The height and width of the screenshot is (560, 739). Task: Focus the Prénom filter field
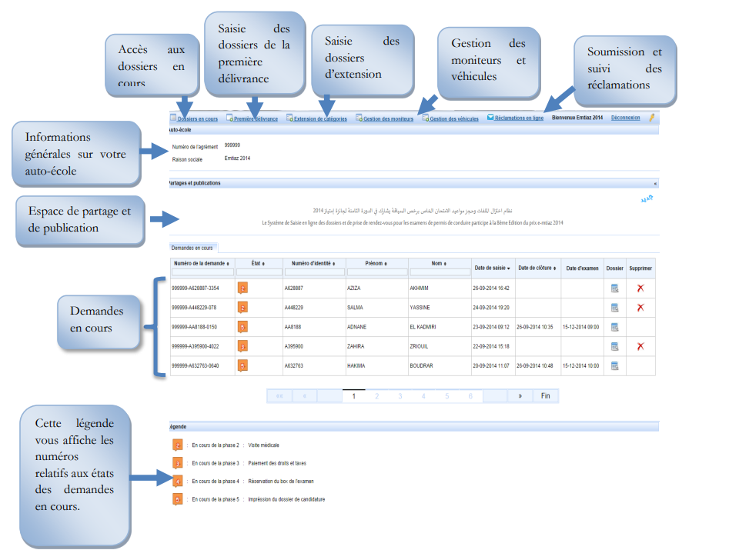click(377, 272)
